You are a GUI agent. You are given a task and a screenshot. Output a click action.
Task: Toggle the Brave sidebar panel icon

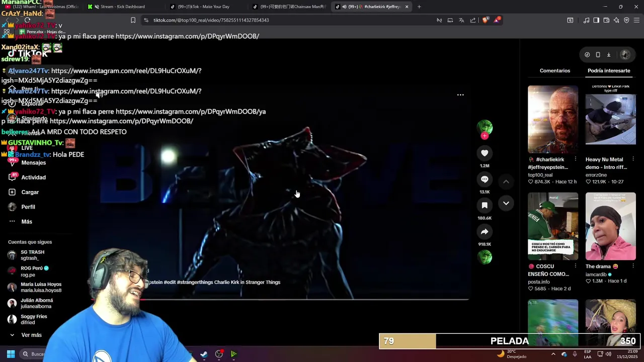point(596,20)
